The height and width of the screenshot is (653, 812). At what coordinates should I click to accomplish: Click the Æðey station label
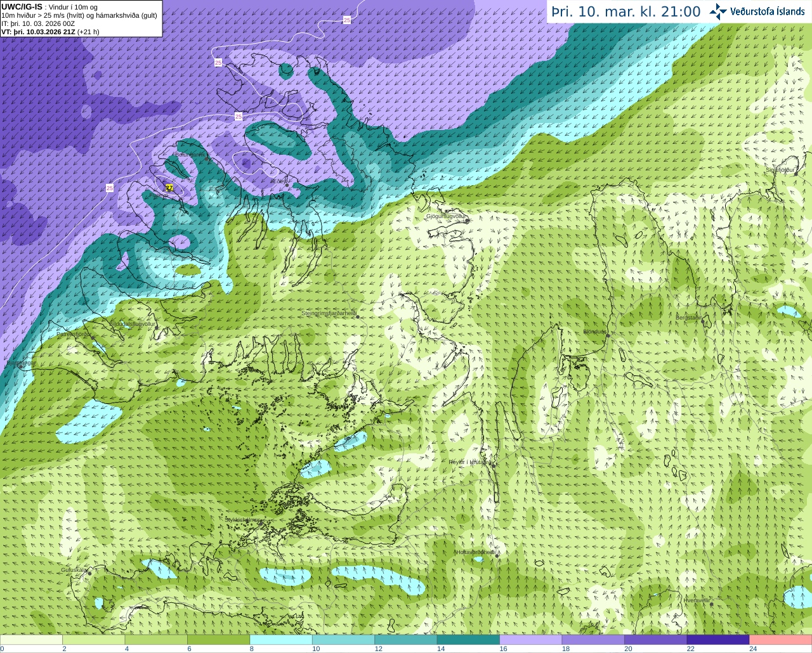pos(278,181)
